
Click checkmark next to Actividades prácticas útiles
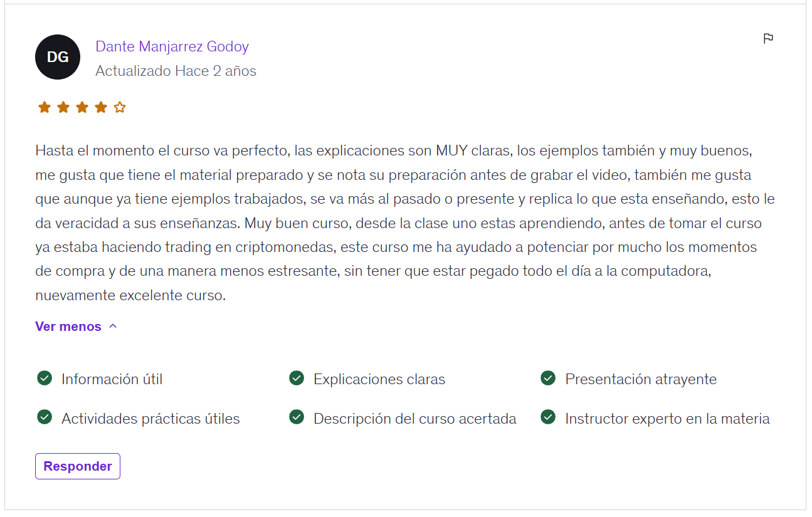click(45, 417)
